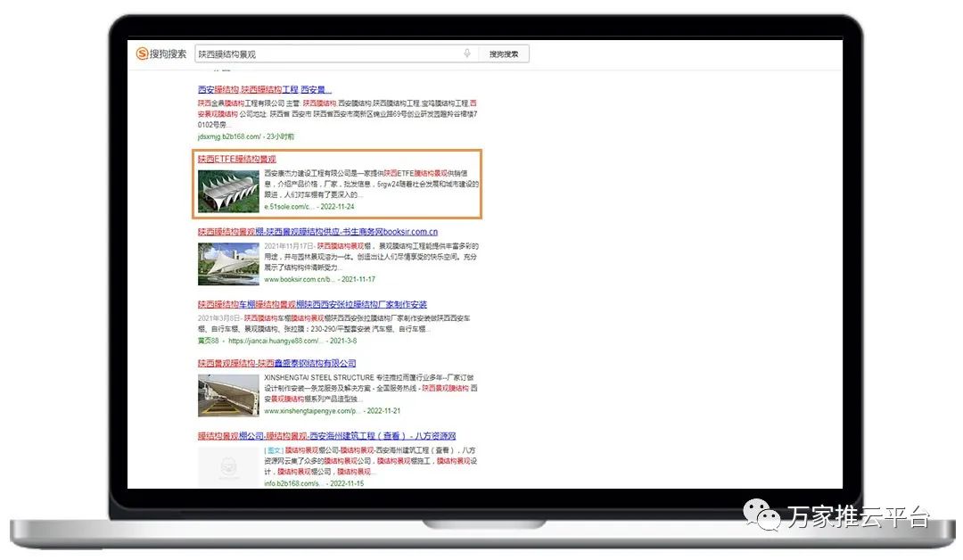Click the booksir result landscape thumbnail

click(228, 263)
